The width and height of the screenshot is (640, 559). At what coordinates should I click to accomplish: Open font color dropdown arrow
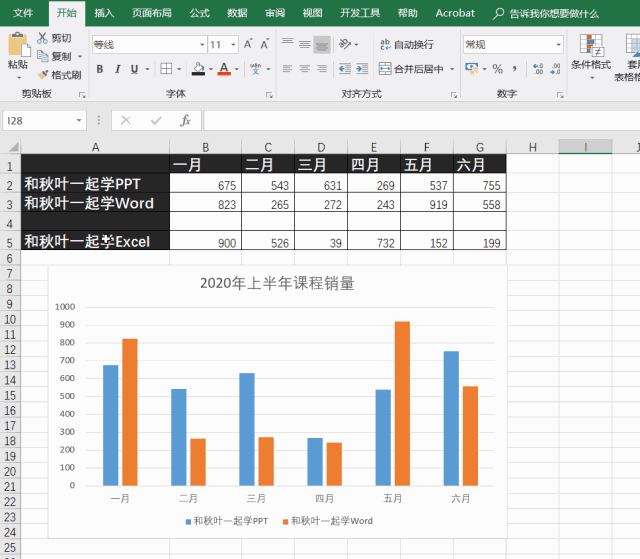point(236,69)
